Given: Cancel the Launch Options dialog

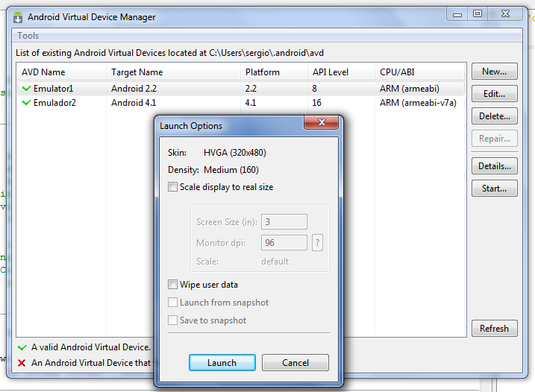Looking at the screenshot, I should 295,363.
